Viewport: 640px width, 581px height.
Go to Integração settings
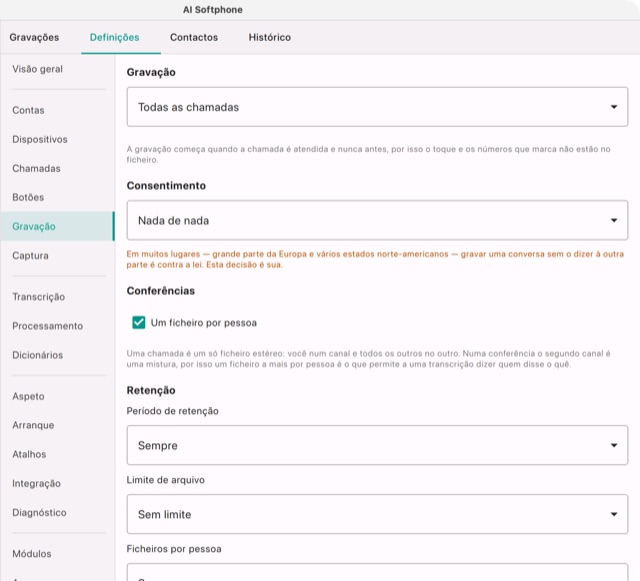coord(58,483)
